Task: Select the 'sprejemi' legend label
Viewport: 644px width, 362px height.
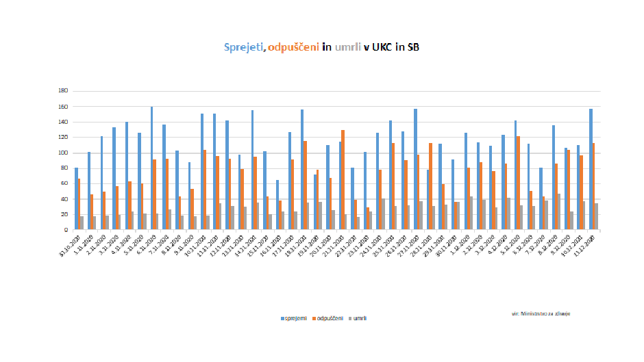Action: 295,318
